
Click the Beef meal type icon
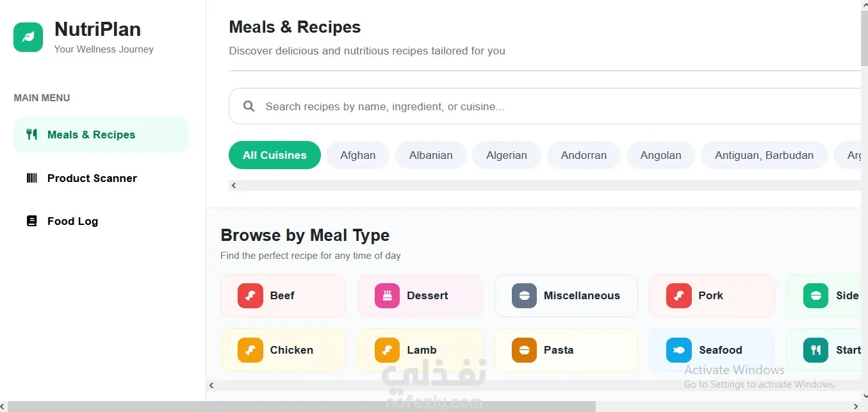pyautogui.click(x=250, y=295)
